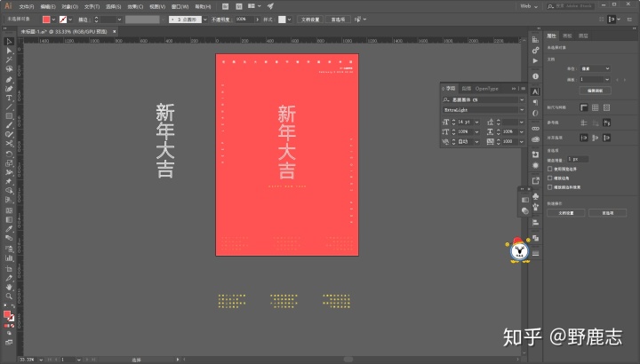
Task: Open the Character panel icon in the dock
Action: (x=535, y=91)
